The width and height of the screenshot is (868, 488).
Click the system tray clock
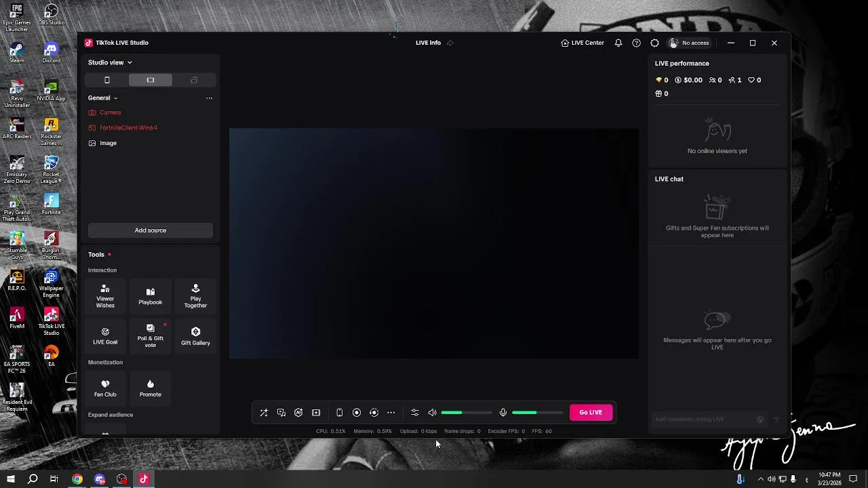click(829, 479)
